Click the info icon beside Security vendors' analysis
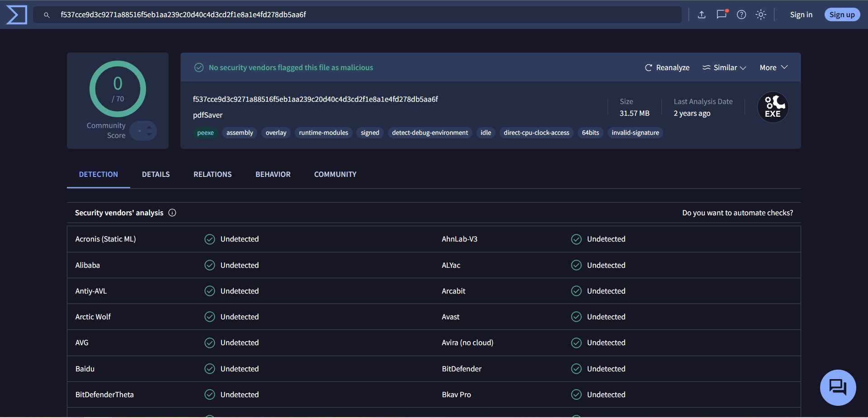 172,213
